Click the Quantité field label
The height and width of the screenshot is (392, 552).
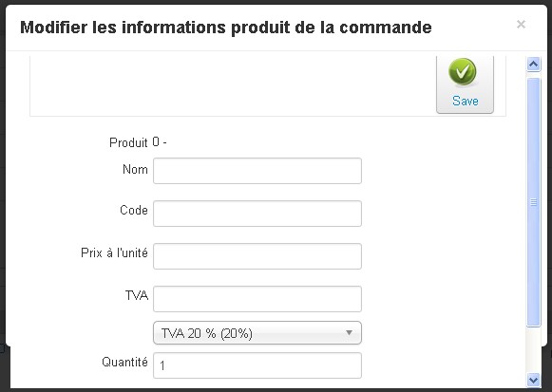(x=125, y=363)
